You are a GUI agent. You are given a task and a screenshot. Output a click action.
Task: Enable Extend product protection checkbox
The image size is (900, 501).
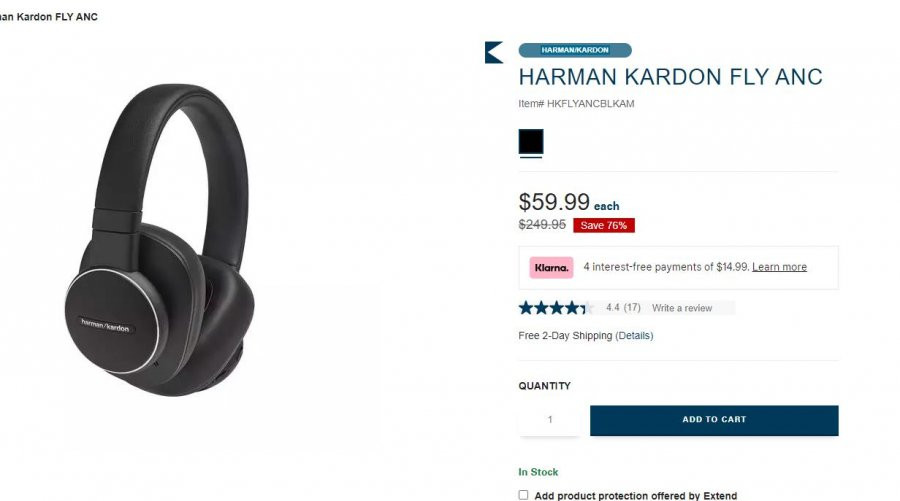(523, 495)
